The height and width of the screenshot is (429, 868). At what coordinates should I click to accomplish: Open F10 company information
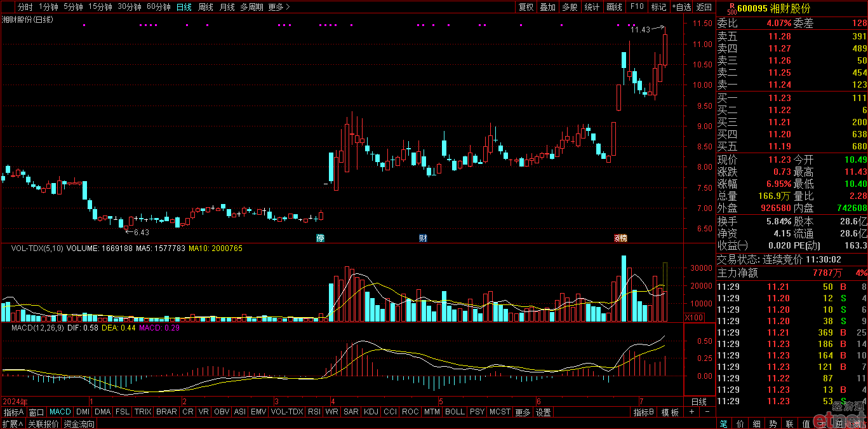pyautogui.click(x=636, y=7)
